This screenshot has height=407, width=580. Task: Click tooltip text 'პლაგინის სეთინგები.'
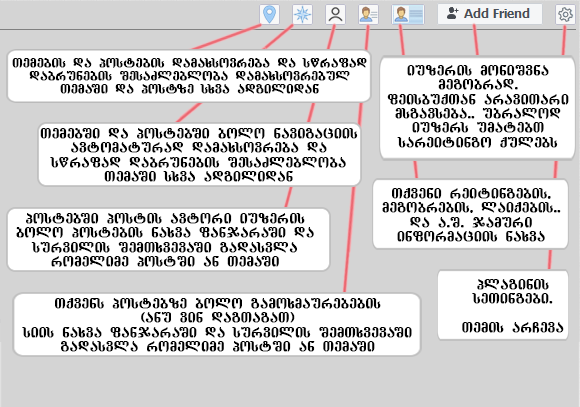click(x=513, y=291)
